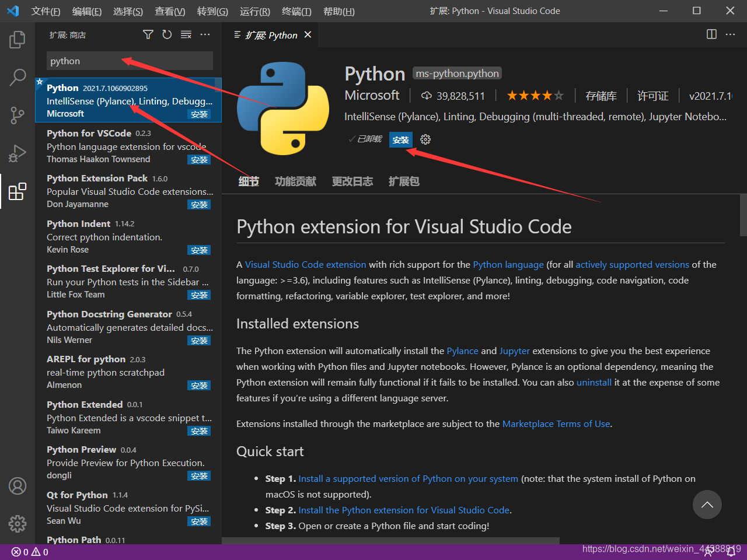747x560 pixels.
Task: Open Install a supported version of Python link
Action: point(409,478)
